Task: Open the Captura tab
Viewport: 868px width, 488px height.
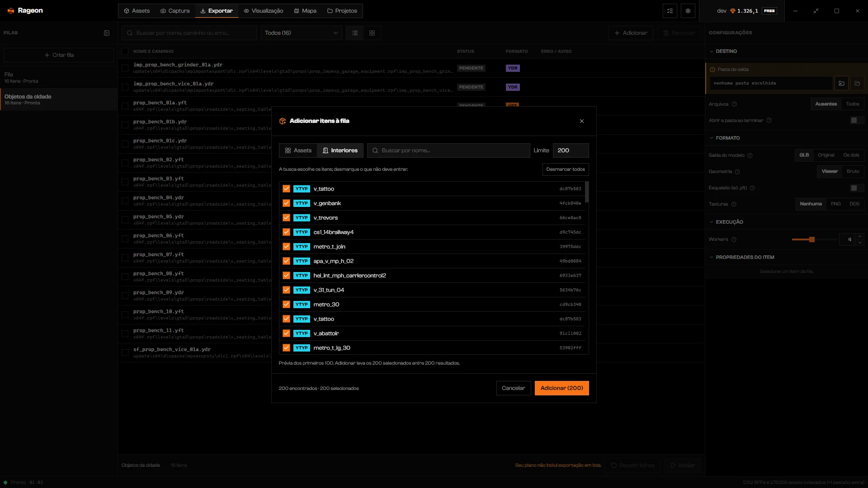Action: [x=175, y=11]
